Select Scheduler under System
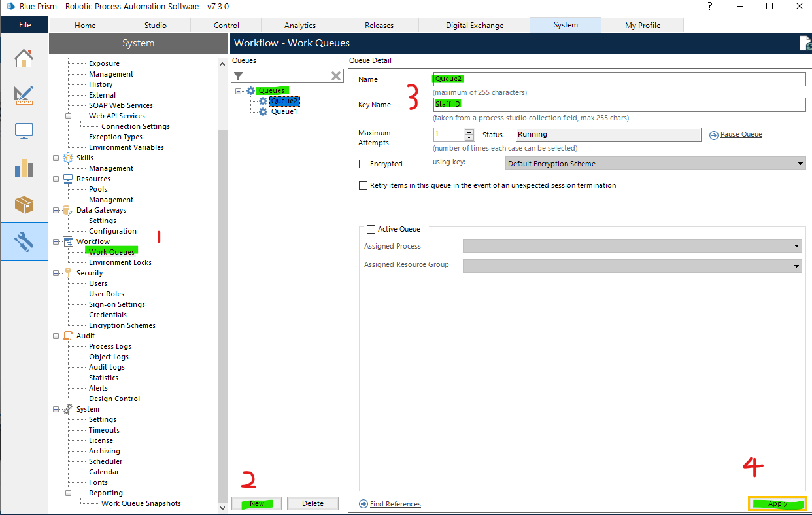This screenshot has height=515, width=812. pyautogui.click(x=106, y=461)
